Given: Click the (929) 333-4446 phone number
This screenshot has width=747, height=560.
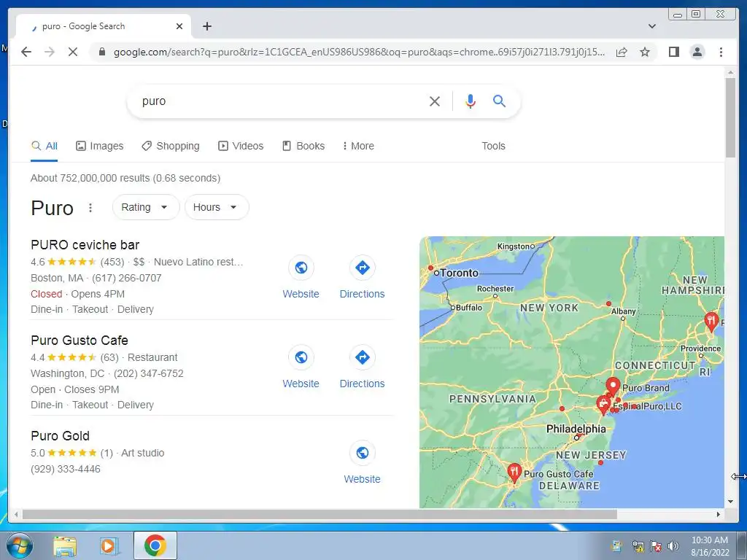Looking at the screenshot, I should click(65, 469).
